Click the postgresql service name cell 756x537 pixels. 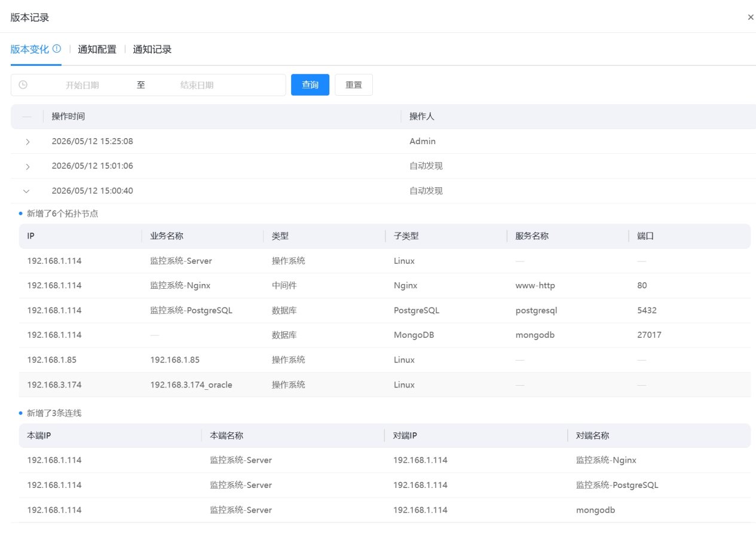tap(537, 311)
